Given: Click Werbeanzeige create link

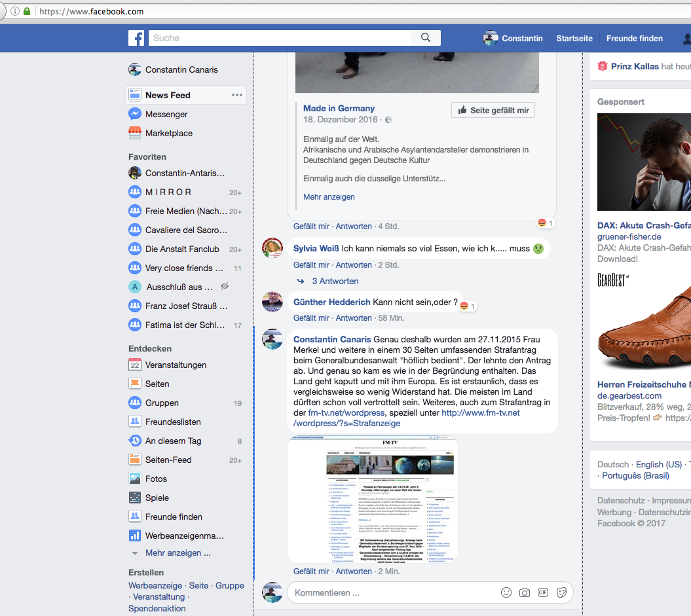Looking at the screenshot, I should click(x=155, y=586).
